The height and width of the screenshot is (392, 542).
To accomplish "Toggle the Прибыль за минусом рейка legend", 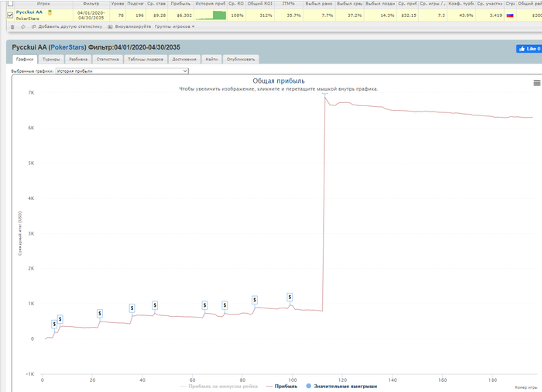I will tap(219, 386).
